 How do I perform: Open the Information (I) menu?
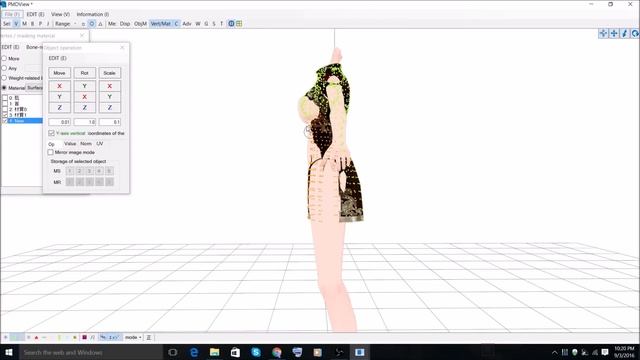pyautogui.click(x=93, y=14)
